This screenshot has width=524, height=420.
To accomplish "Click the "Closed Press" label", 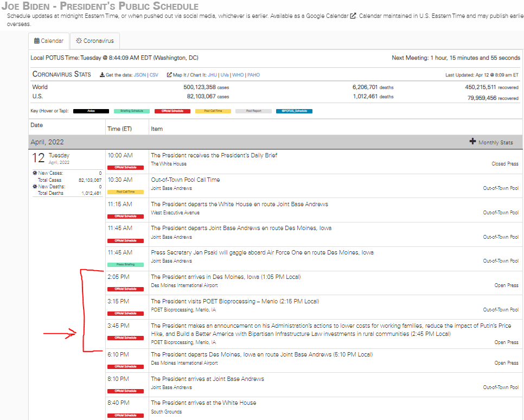I will tap(504, 164).
